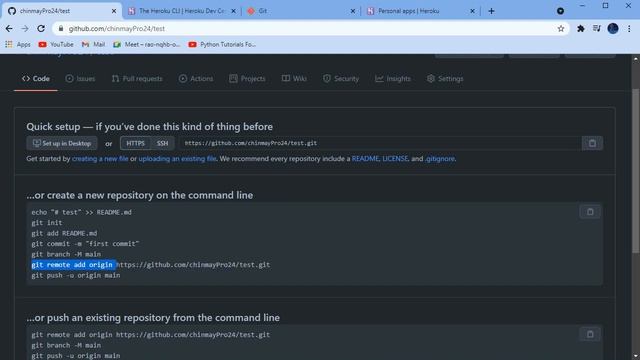
Task: Click 'git push -u origin main' under create section
Action: (76, 276)
